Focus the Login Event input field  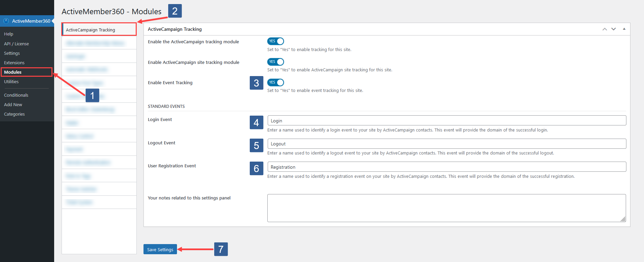[447, 121]
